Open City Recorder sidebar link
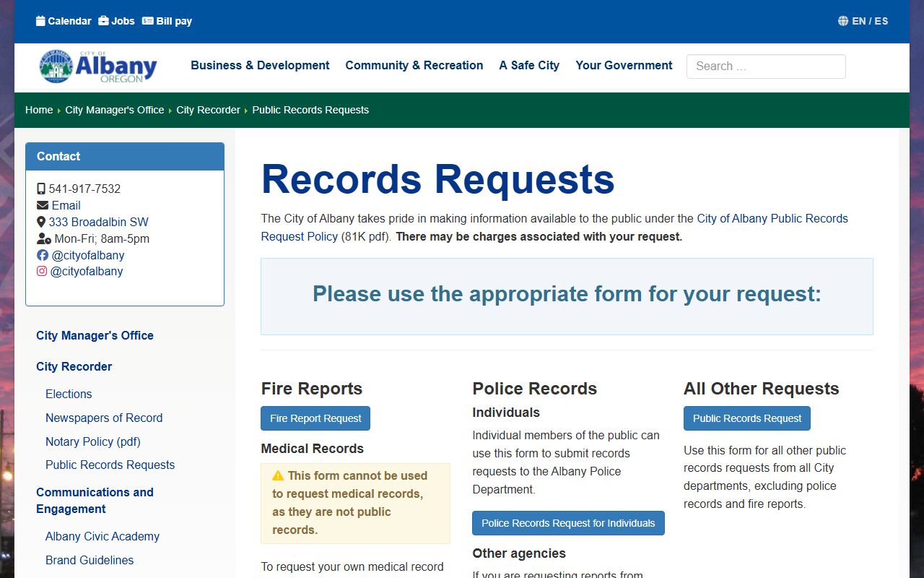This screenshot has width=924, height=578. (x=74, y=366)
